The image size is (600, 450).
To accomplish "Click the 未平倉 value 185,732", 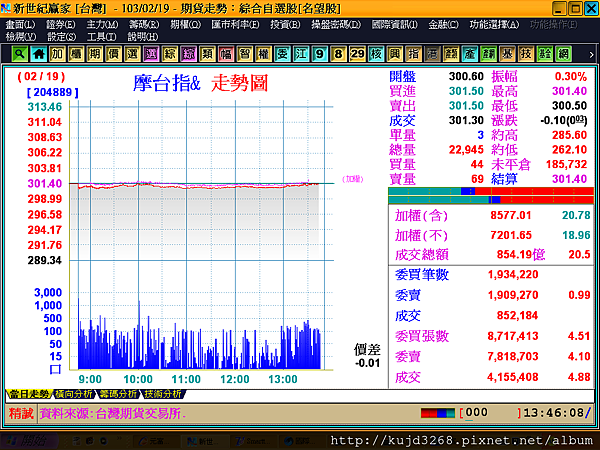I will (566, 165).
